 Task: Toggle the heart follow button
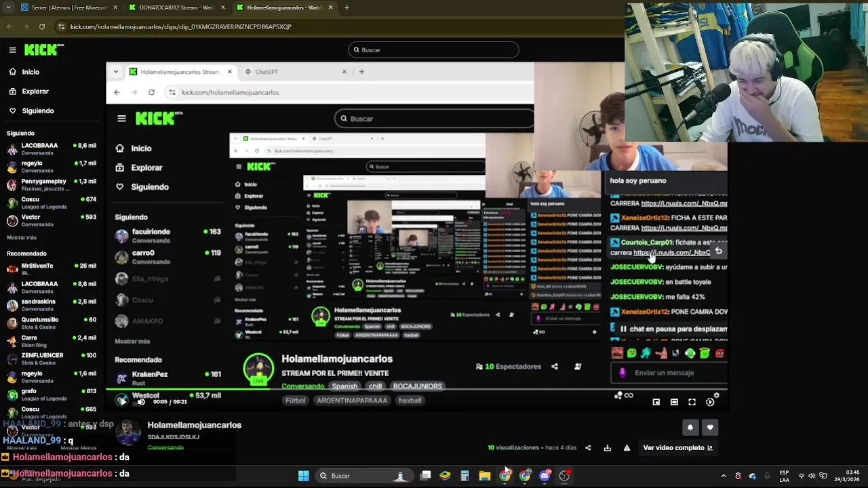click(x=709, y=427)
